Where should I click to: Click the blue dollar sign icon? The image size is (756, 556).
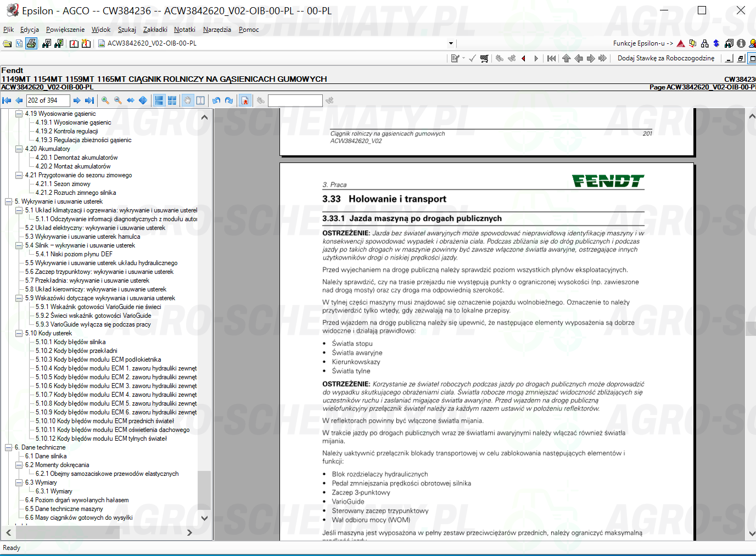pos(716,43)
